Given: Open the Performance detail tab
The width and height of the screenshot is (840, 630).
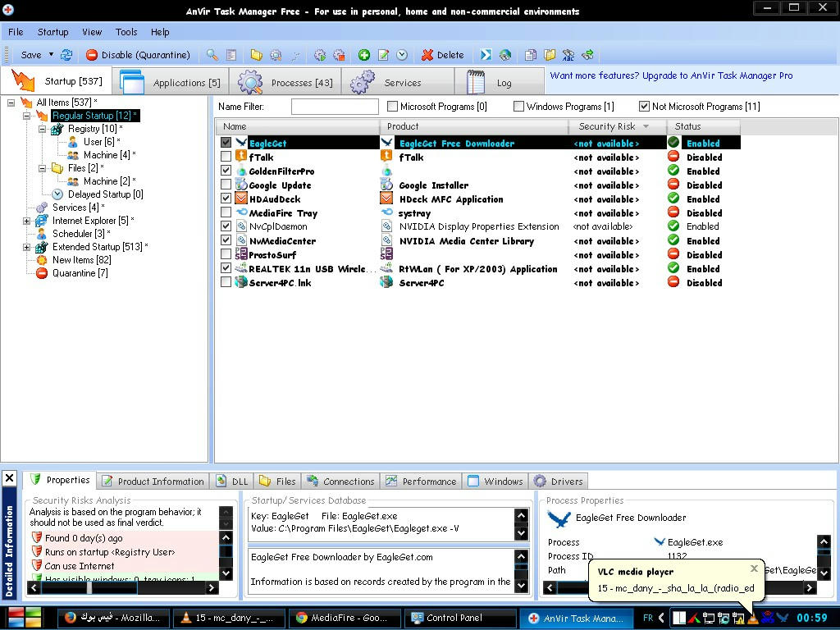Looking at the screenshot, I should [x=421, y=481].
